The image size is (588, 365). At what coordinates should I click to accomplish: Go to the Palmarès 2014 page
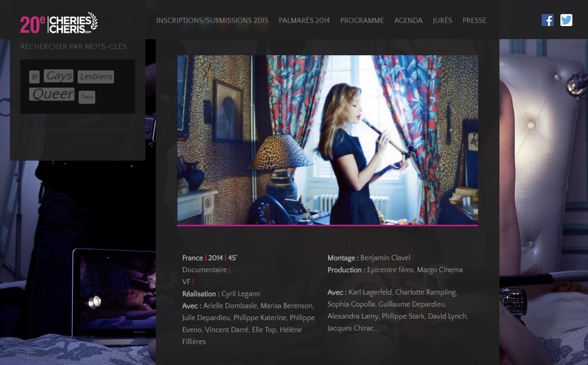pyautogui.click(x=304, y=21)
